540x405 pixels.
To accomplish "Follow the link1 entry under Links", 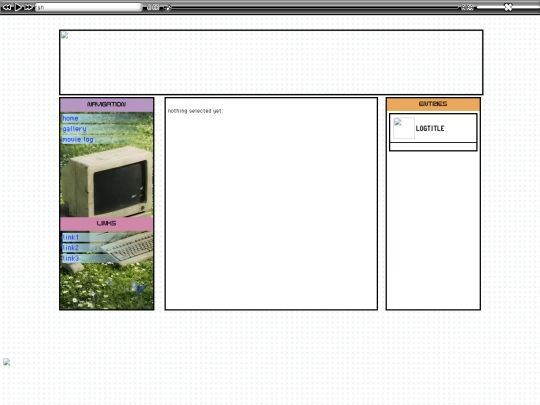I will (71, 237).
